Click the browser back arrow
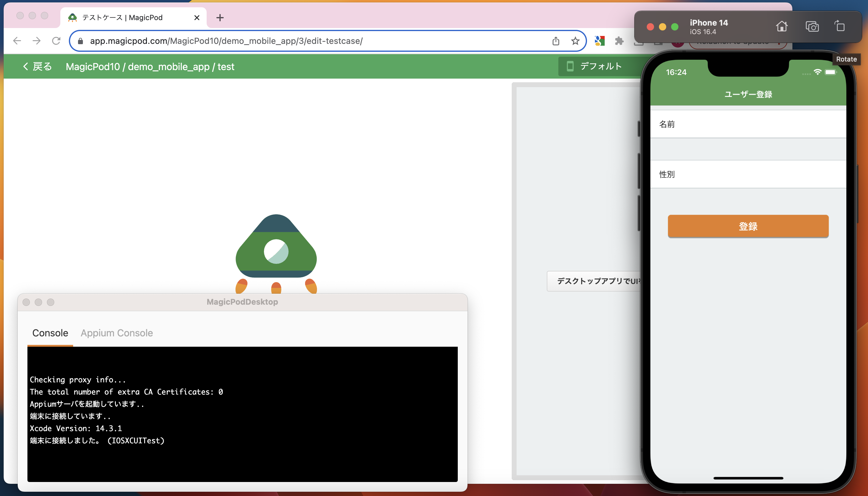 coord(17,41)
